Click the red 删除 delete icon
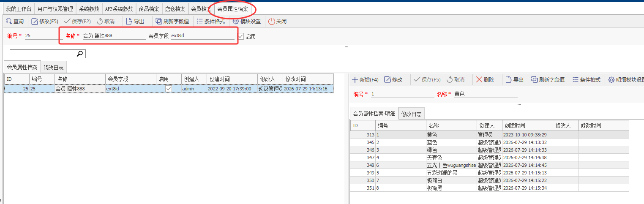The height and width of the screenshot is (204, 644). (479, 79)
